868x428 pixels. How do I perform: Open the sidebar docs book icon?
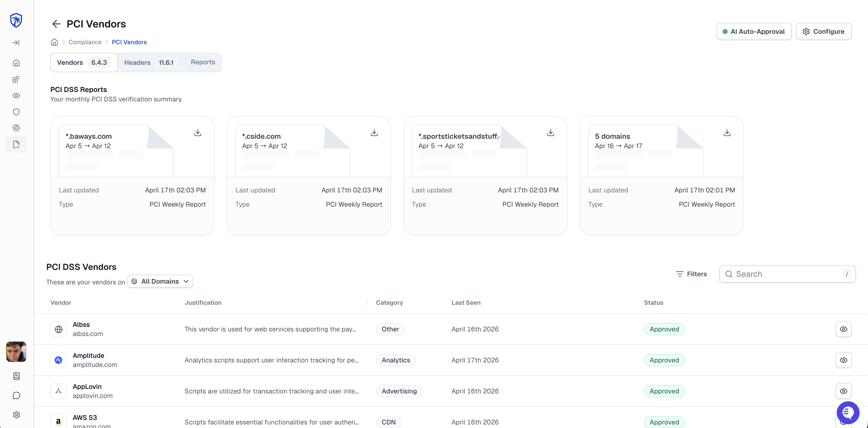16,376
